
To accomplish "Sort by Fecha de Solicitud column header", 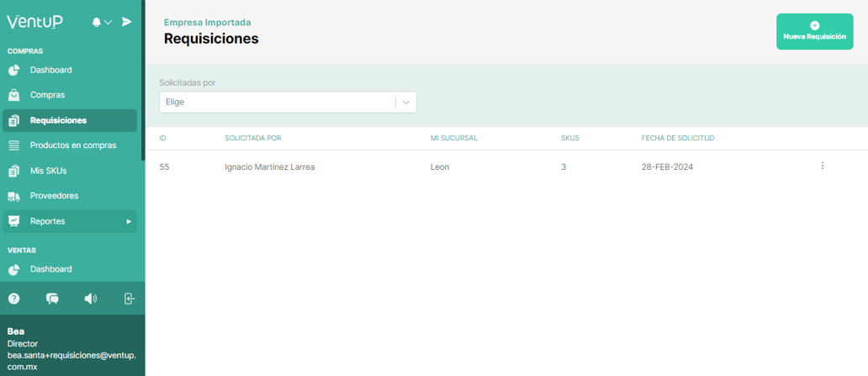I will coord(677,138).
